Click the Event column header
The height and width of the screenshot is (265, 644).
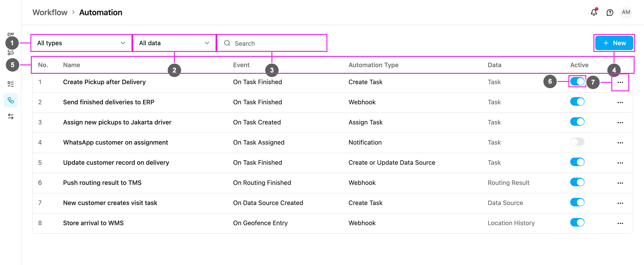(241, 65)
